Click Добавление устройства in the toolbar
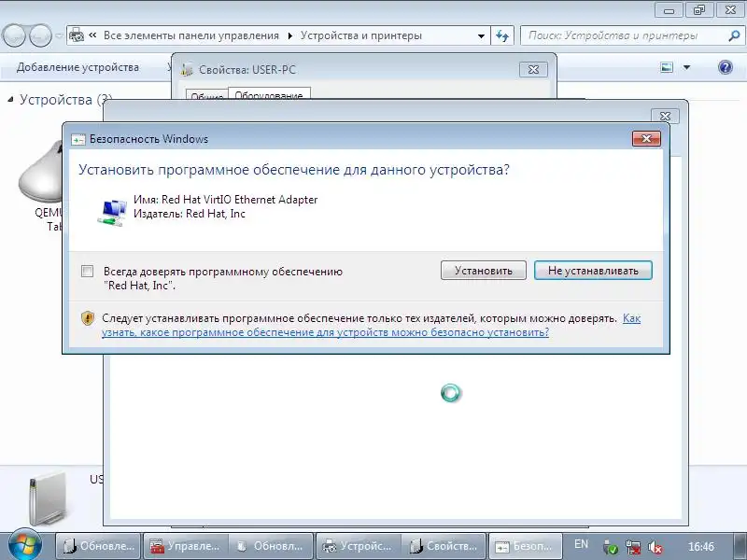This screenshot has width=747, height=560. tap(78, 67)
